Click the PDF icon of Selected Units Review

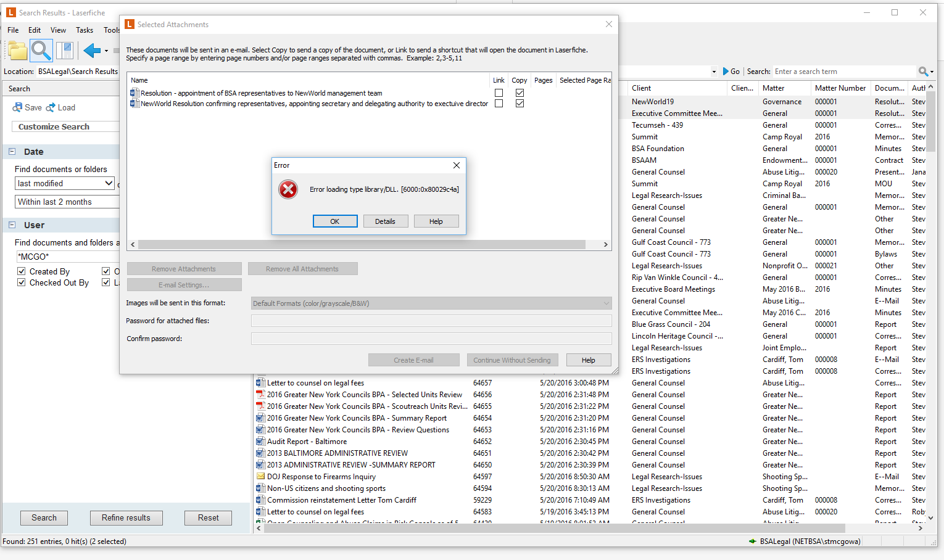point(260,395)
